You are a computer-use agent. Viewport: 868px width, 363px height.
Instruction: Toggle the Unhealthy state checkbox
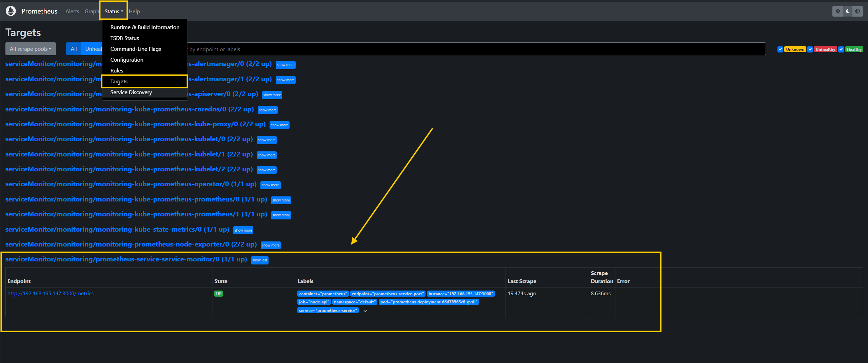coord(810,49)
